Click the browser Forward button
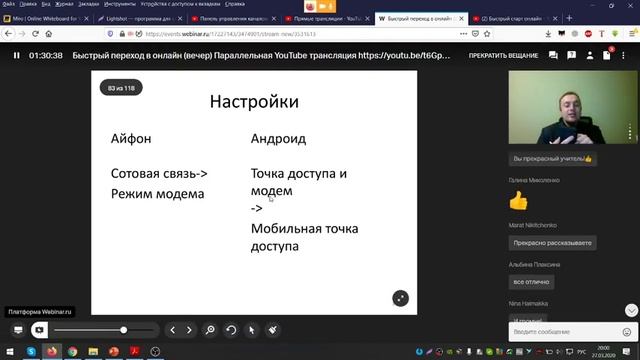Viewport: 640px width, 360px height. coord(22,34)
